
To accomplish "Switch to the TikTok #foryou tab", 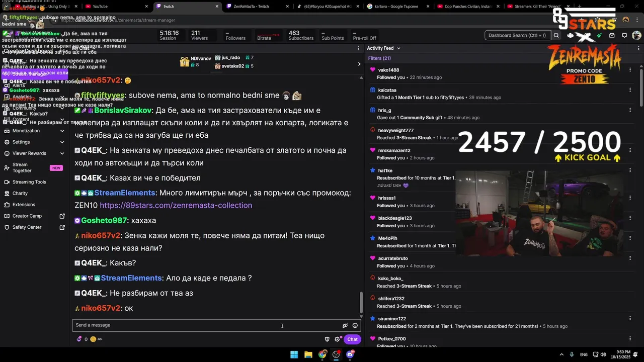I will pos(327,7).
